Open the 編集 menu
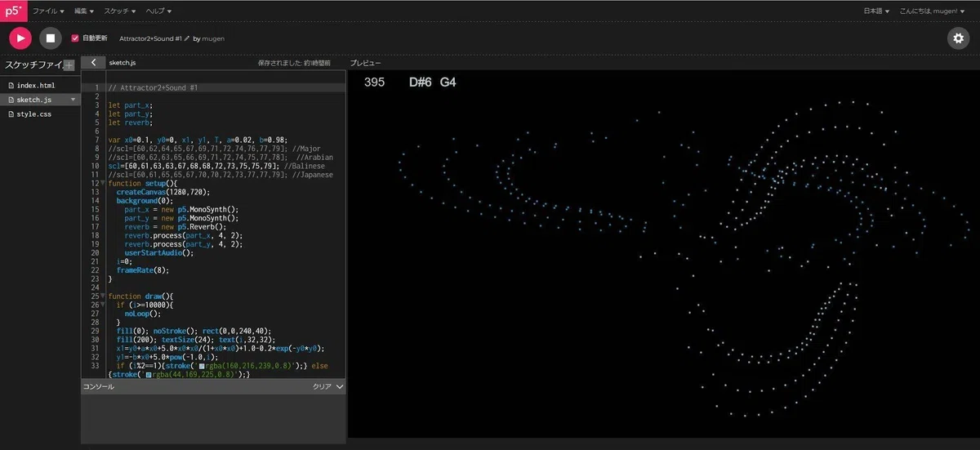The height and width of the screenshot is (450, 980). coord(84,11)
